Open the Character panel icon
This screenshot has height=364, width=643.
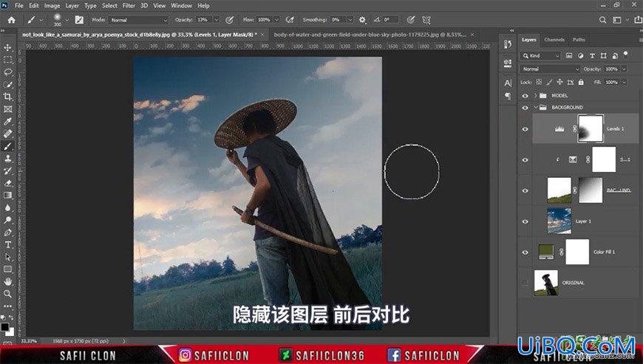click(x=508, y=83)
